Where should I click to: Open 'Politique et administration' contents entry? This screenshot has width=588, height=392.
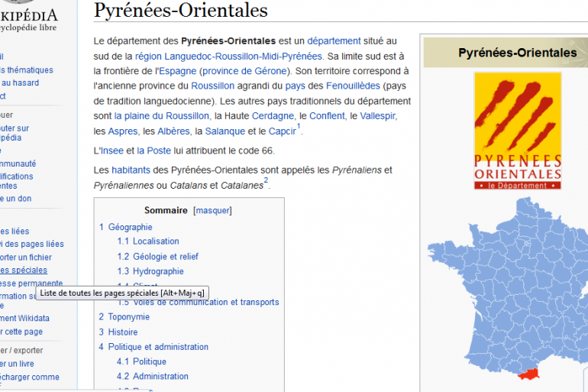click(x=158, y=347)
